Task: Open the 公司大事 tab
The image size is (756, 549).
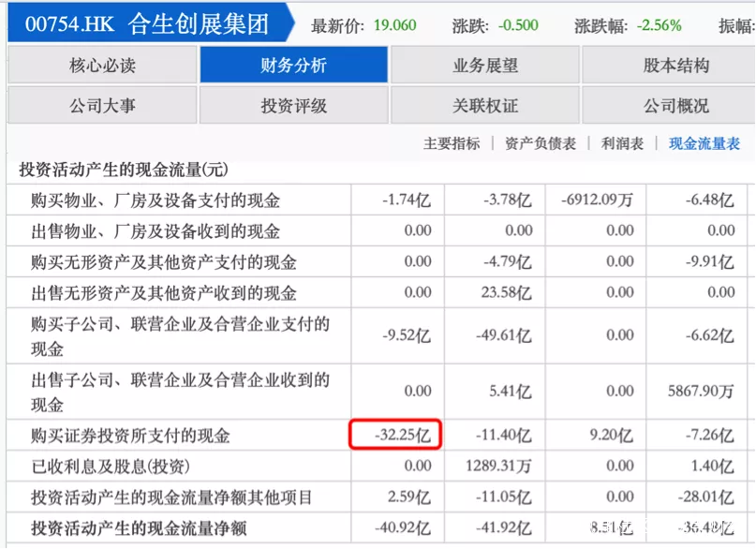Action: 102,106
